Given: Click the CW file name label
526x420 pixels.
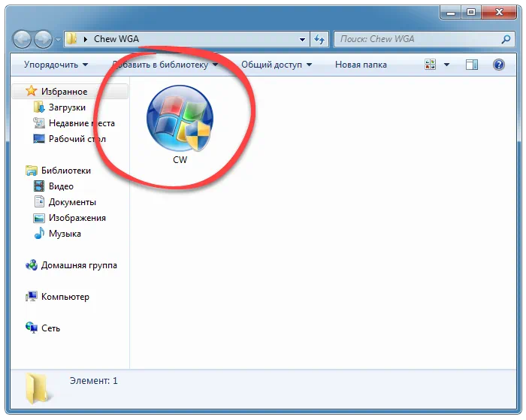Looking at the screenshot, I should click(x=180, y=160).
